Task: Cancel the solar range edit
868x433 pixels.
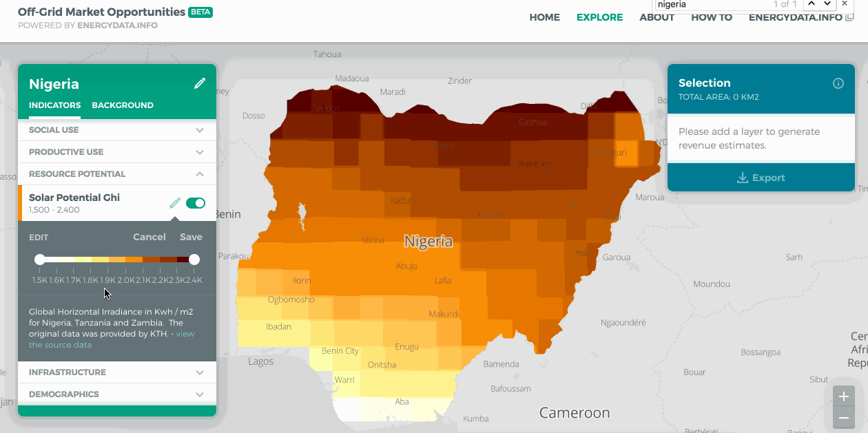Action: pos(149,237)
